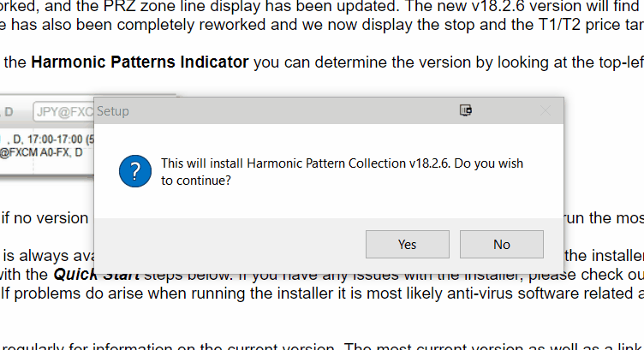Click the @FXCM A0-FX, D chart label

41,152
